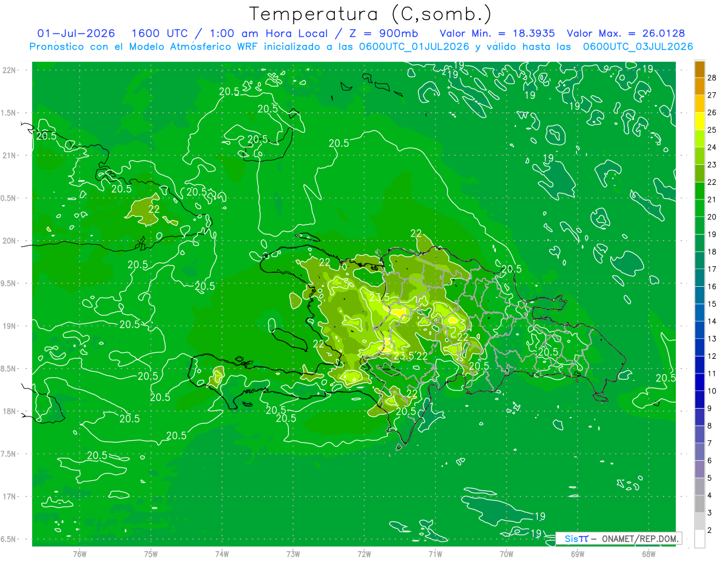
Task: Click the dark blue band between 10 and 11
Action: click(x=699, y=382)
